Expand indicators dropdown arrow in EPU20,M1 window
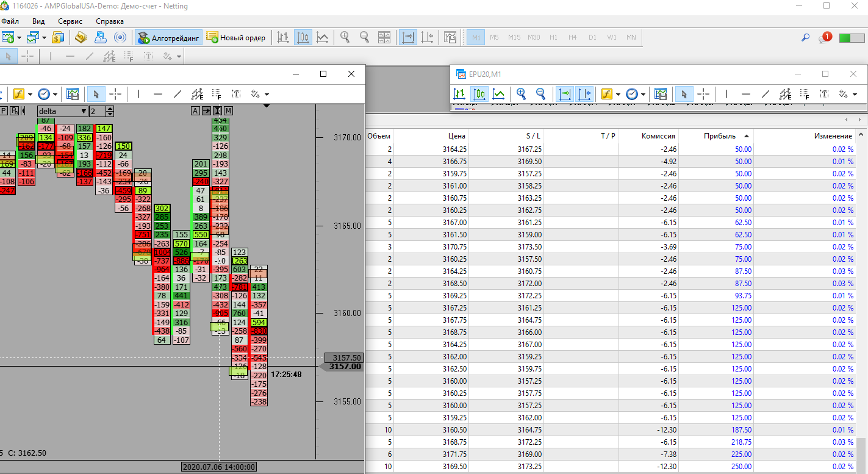Viewport: 868px width, 474px height. (618, 95)
